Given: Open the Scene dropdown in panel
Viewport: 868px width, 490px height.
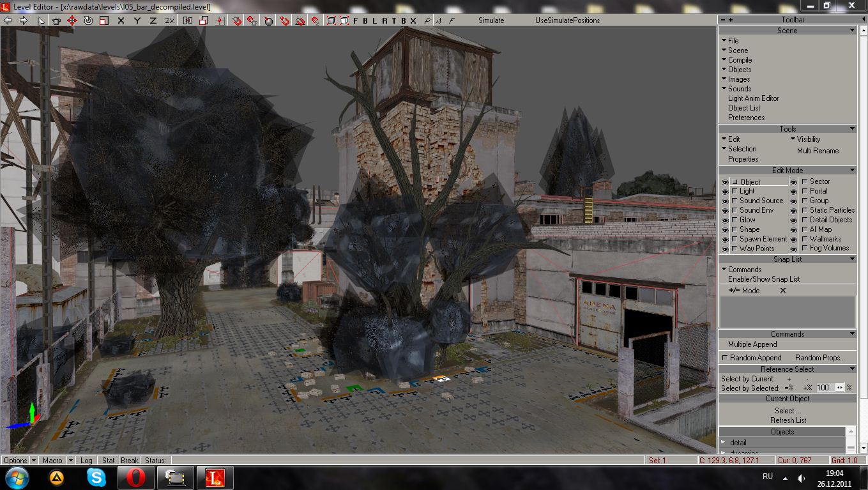Looking at the screenshot, I should point(735,50).
